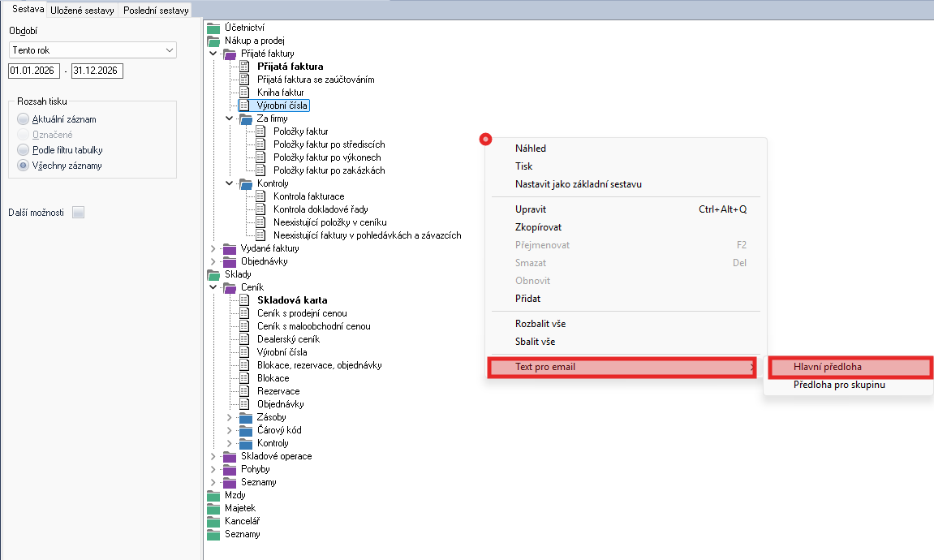Image resolution: width=934 pixels, height=560 pixels.
Task: Click the blue Zásoby folder icon
Action: pyautogui.click(x=246, y=417)
